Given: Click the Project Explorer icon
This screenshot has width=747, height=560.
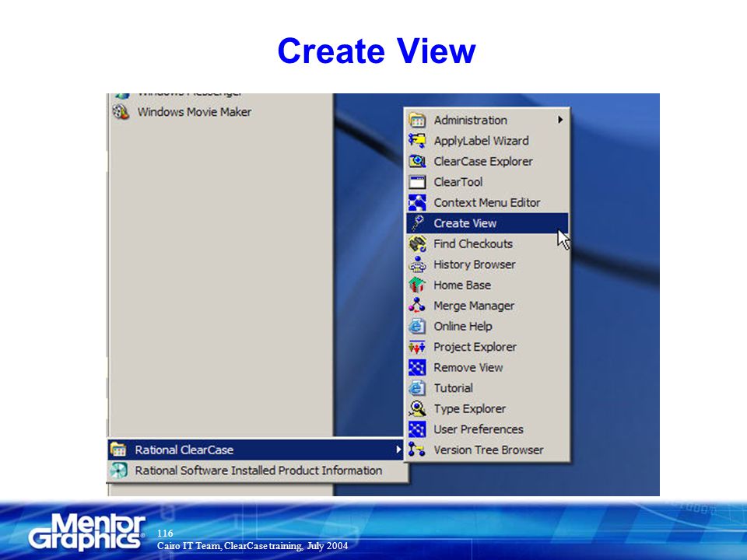Looking at the screenshot, I should 417,347.
